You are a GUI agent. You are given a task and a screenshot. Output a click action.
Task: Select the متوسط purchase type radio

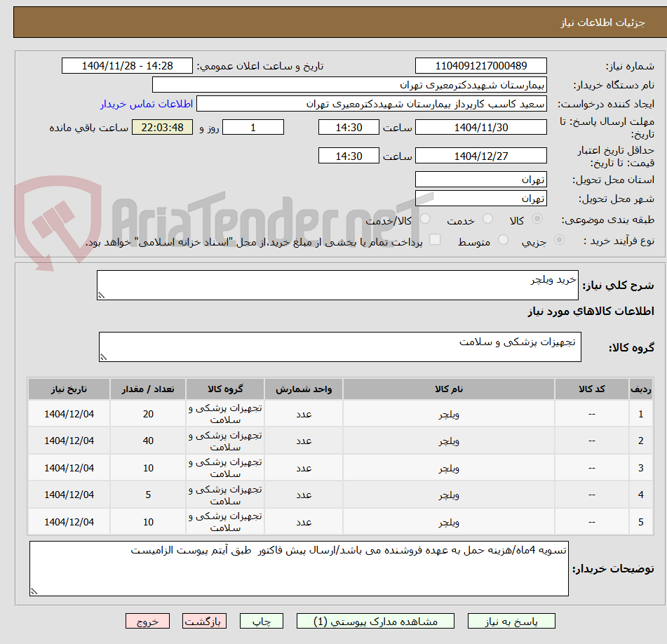[x=503, y=240]
